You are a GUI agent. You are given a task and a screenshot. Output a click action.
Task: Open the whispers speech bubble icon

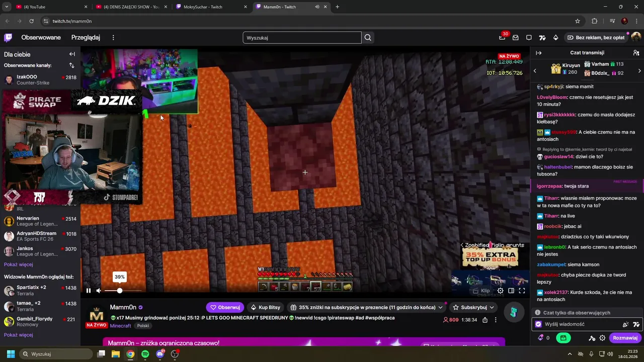coord(529,38)
